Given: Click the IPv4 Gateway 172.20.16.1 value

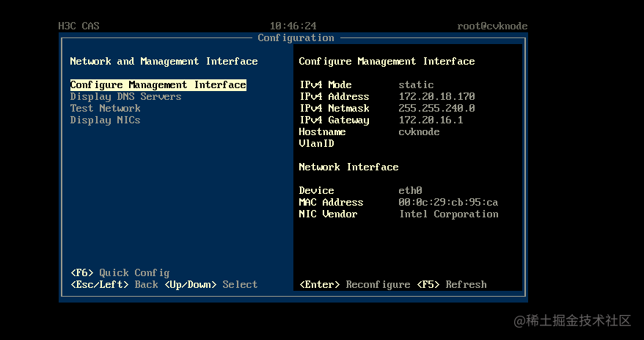Looking at the screenshot, I should click(431, 120).
